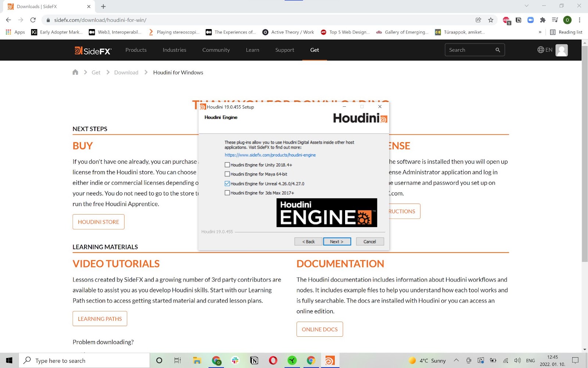The width and height of the screenshot is (588, 368).
Task: Open the Industries menu
Action: (175, 50)
